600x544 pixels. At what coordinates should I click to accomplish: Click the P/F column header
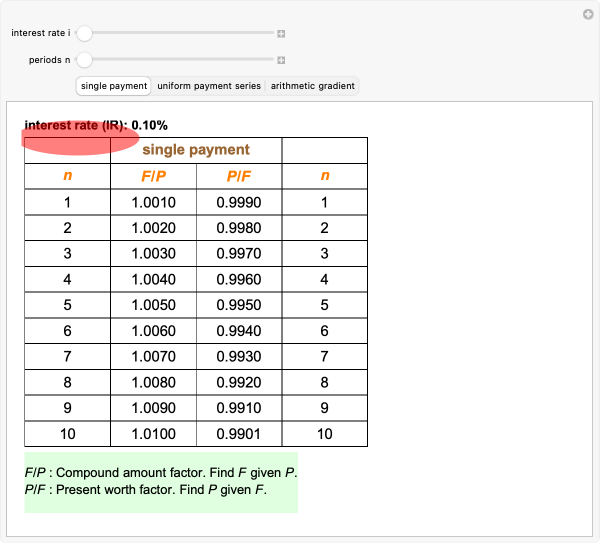(x=239, y=177)
